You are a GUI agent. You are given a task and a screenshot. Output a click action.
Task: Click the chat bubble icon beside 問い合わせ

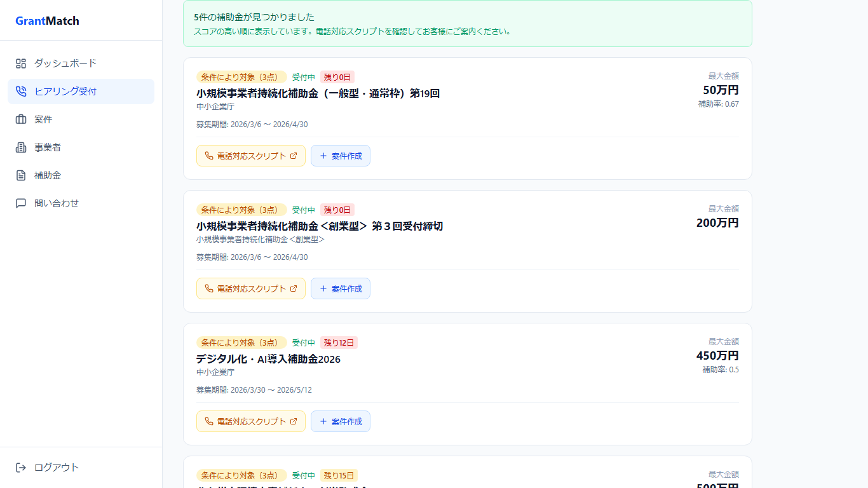(x=20, y=203)
